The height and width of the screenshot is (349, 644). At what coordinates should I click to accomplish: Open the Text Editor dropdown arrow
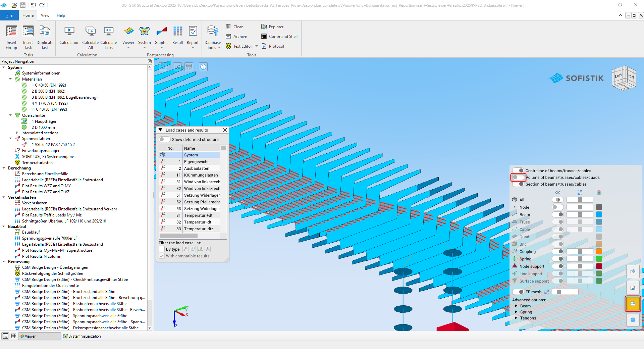(x=257, y=46)
